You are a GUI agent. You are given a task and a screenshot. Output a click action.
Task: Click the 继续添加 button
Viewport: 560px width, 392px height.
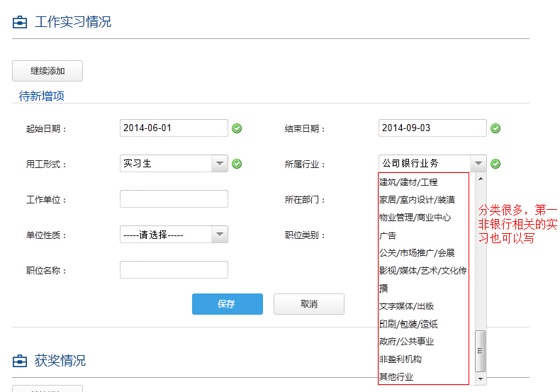[47, 71]
